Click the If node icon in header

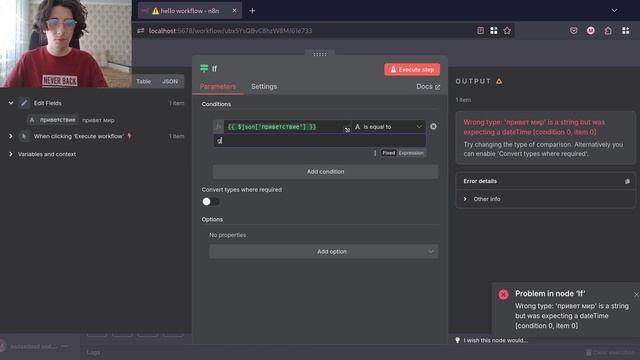204,69
